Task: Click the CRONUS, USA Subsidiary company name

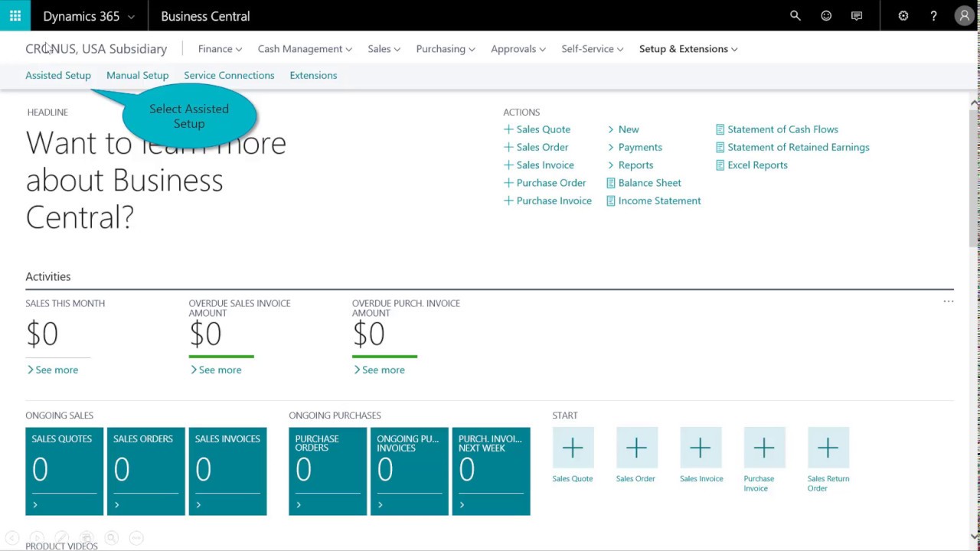Action: click(x=96, y=49)
